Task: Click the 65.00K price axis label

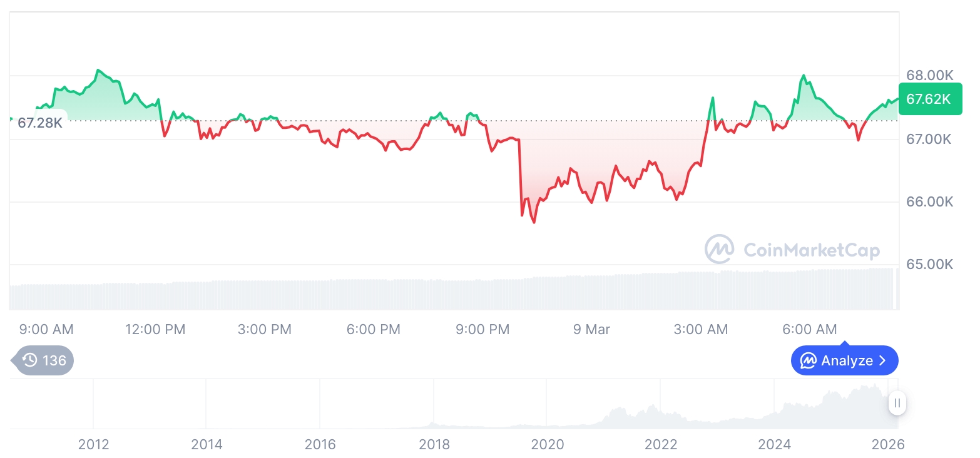Action: click(930, 264)
